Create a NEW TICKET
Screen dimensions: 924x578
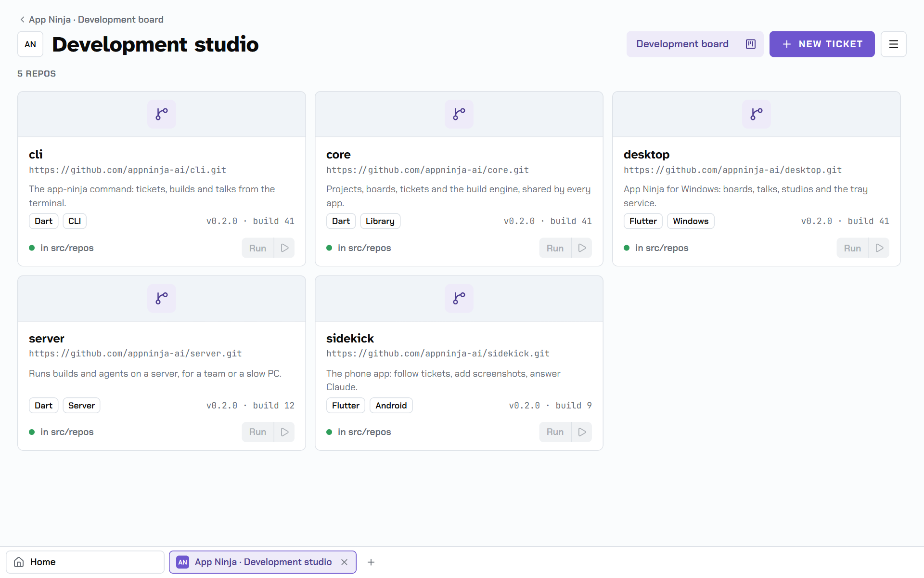(822, 44)
